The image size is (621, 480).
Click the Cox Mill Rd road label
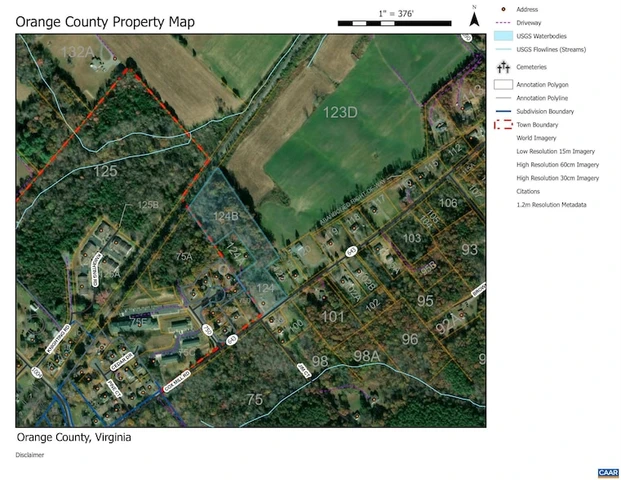pos(177,382)
